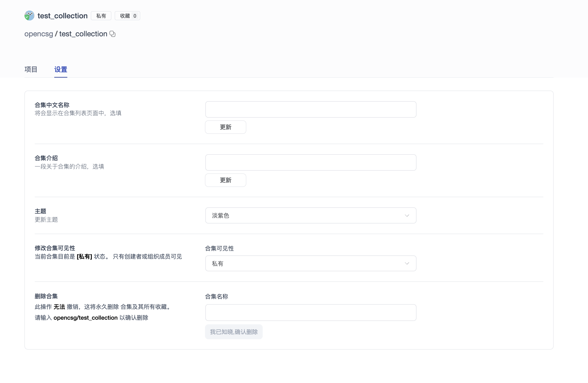The width and height of the screenshot is (588, 383).
Task: Copy the opencsg/test_collection path via copy icon
Action: 113,34
